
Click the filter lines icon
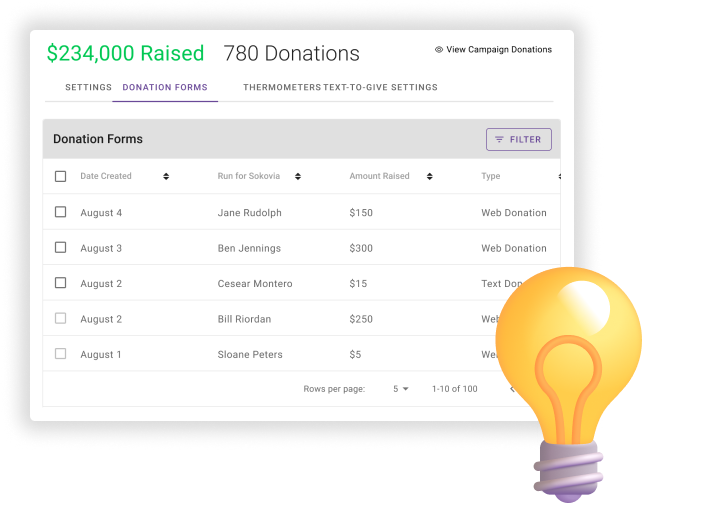click(499, 139)
